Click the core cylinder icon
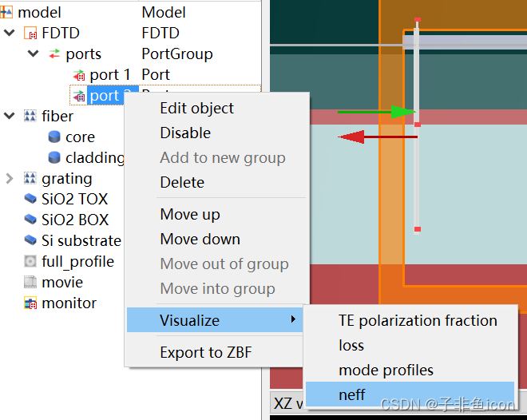 pyautogui.click(x=54, y=137)
